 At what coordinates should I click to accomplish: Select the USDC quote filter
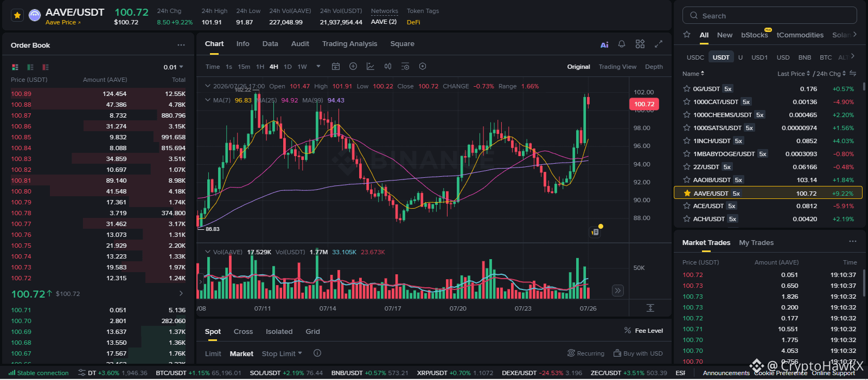(x=695, y=57)
